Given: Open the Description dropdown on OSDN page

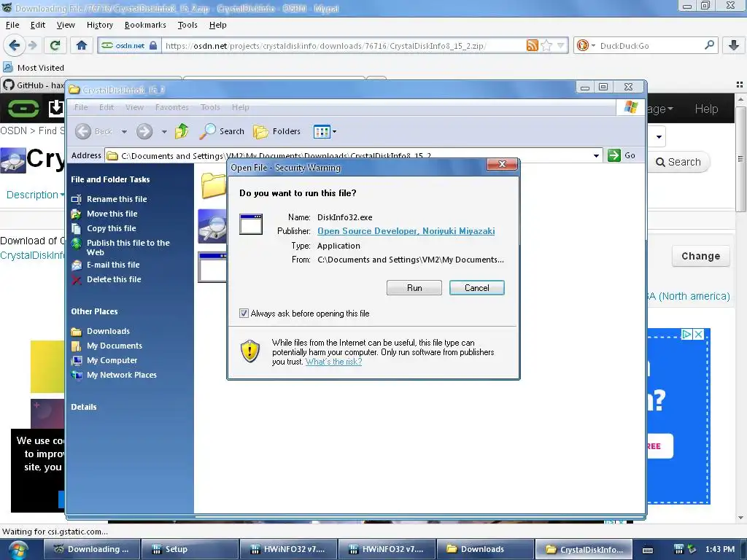Looking at the screenshot, I should coord(35,195).
